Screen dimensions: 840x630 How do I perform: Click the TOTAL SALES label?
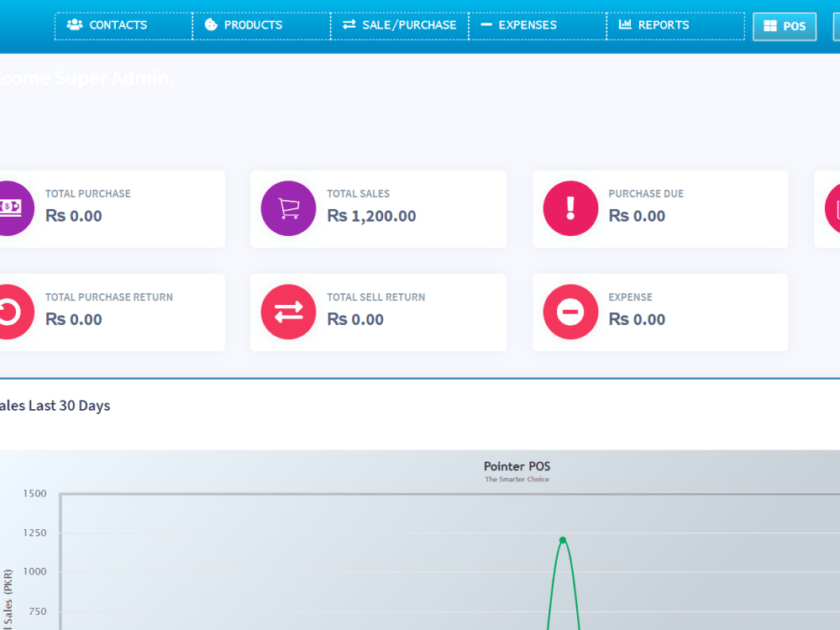point(359,194)
